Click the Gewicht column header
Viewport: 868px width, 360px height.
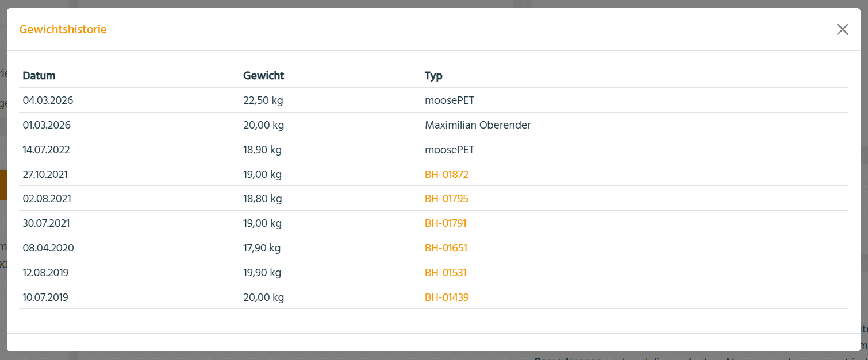[264, 76]
